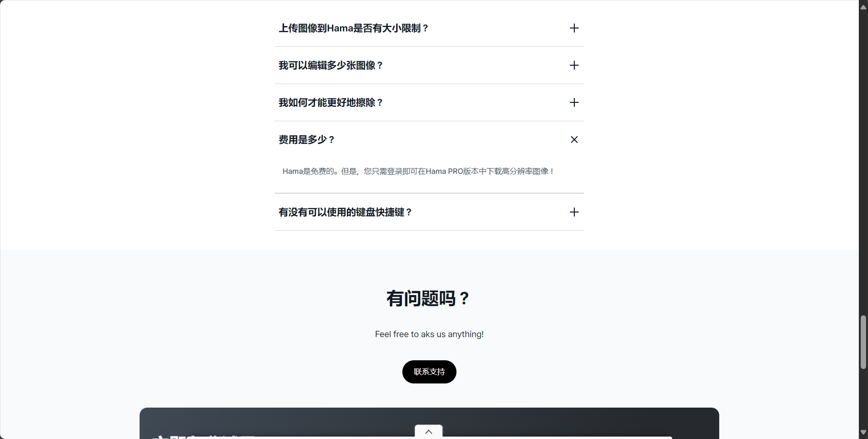The width and height of the screenshot is (868, 439).
Task: Click the 联系支持 button
Action: [x=429, y=372]
